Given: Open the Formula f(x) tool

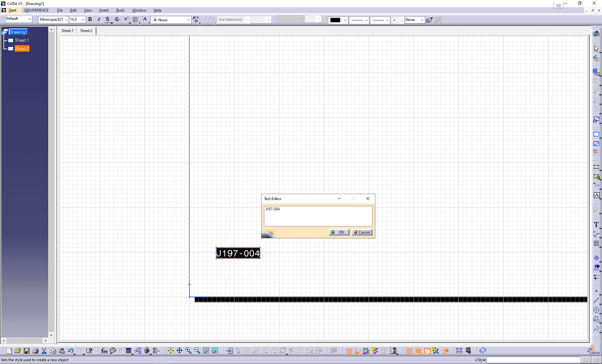Looking at the screenshot, I should [104, 351].
